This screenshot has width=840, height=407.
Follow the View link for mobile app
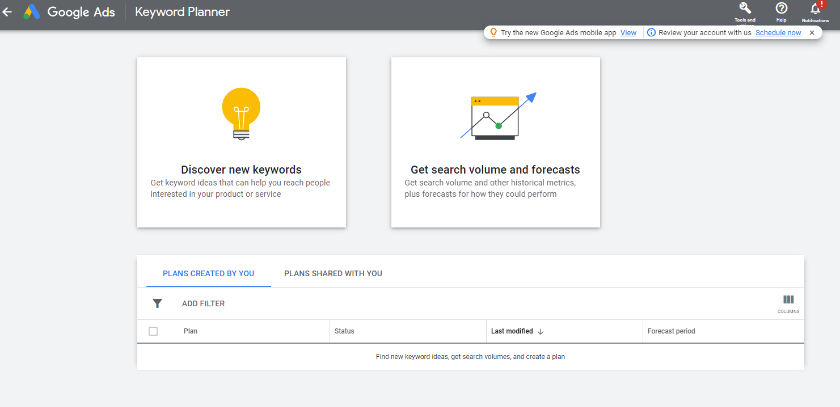point(628,33)
